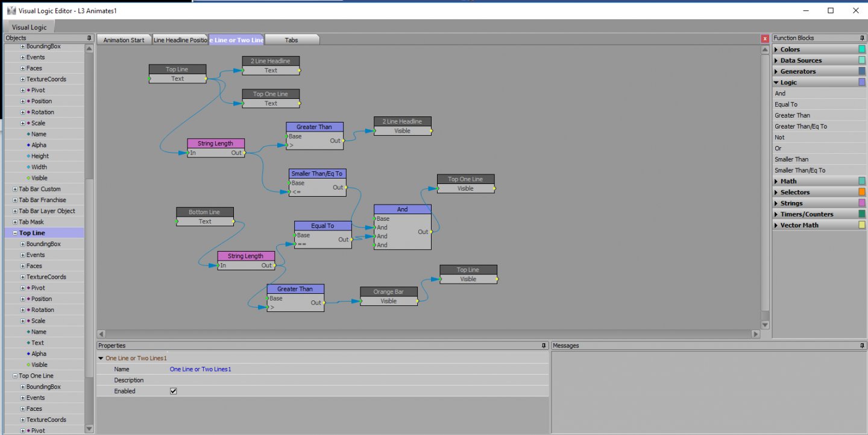Click the Visual Logic Editor app icon in the title bar

[x=11, y=10]
